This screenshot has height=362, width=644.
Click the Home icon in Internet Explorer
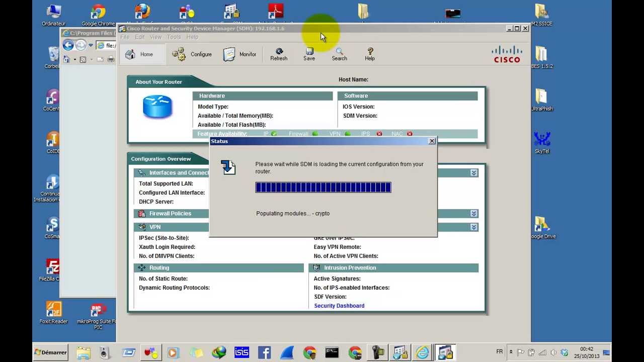pos(66,59)
